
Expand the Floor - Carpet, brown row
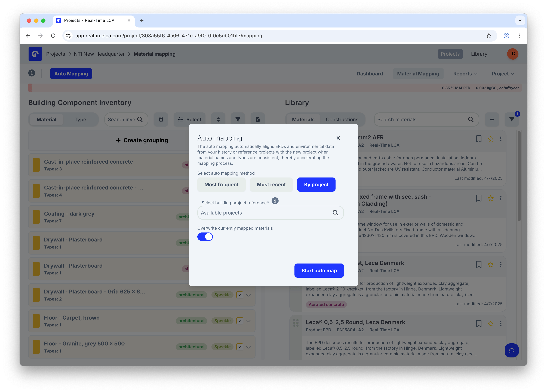pos(248,321)
